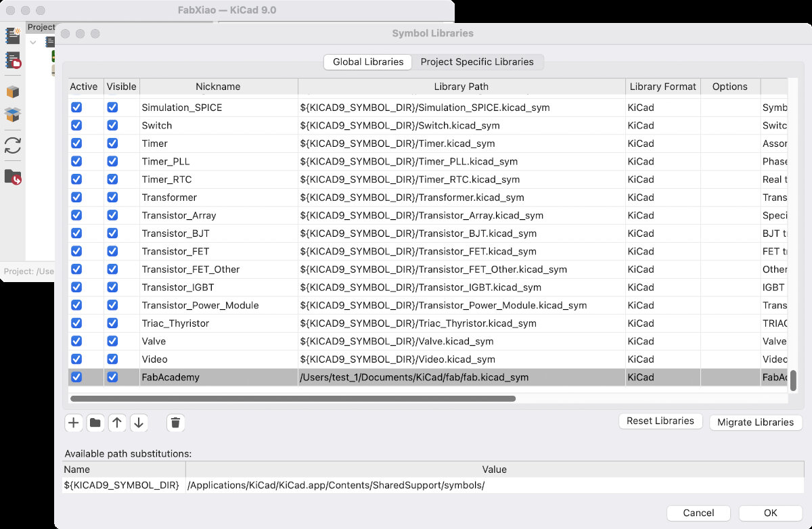
Task: Click the Browse Project Files folder icon
Action: pos(13,177)
